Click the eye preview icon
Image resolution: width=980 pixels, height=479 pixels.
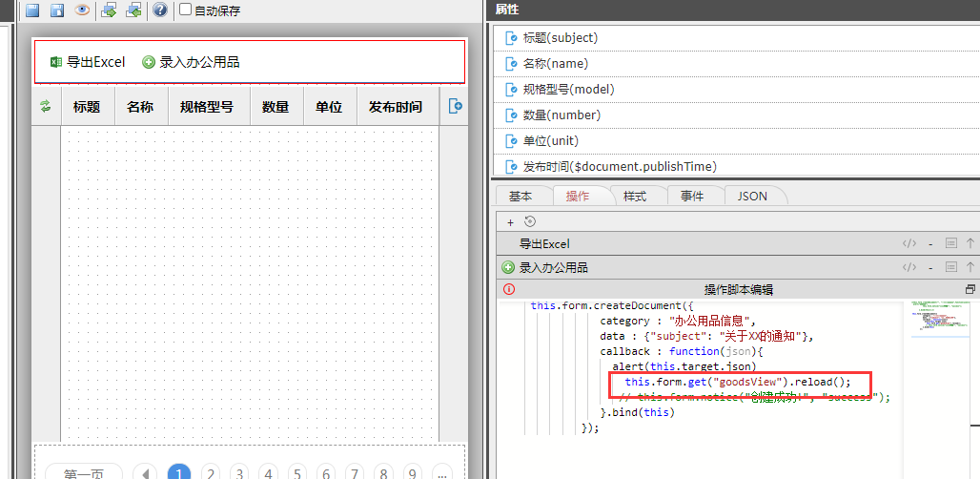[x=82, y=10]
